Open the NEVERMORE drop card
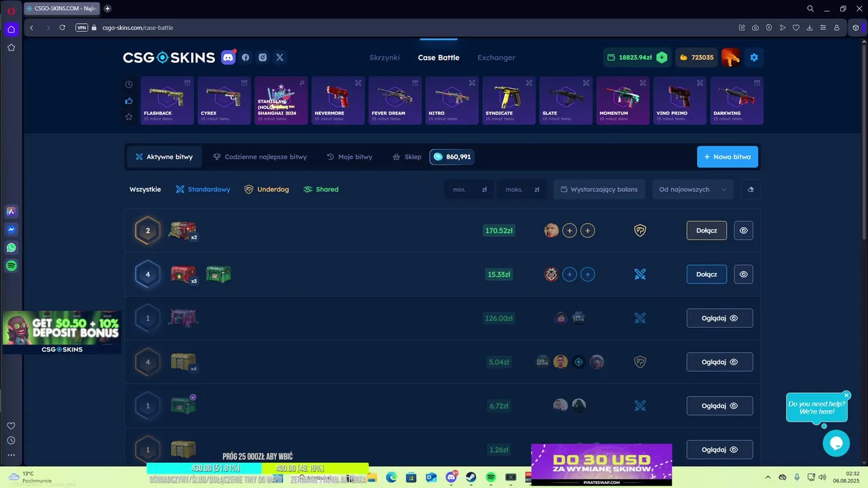Screen dimensions: 868x488 click(338, 101)
